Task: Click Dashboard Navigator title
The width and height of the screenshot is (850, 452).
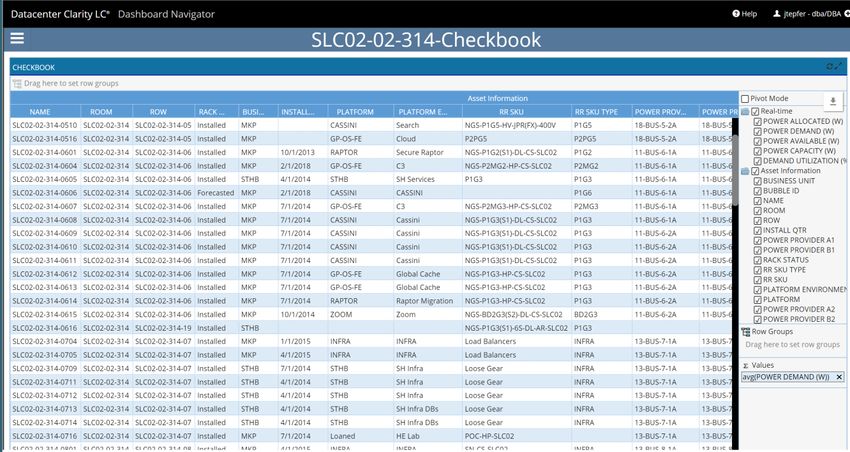Action: coord(166,14)
